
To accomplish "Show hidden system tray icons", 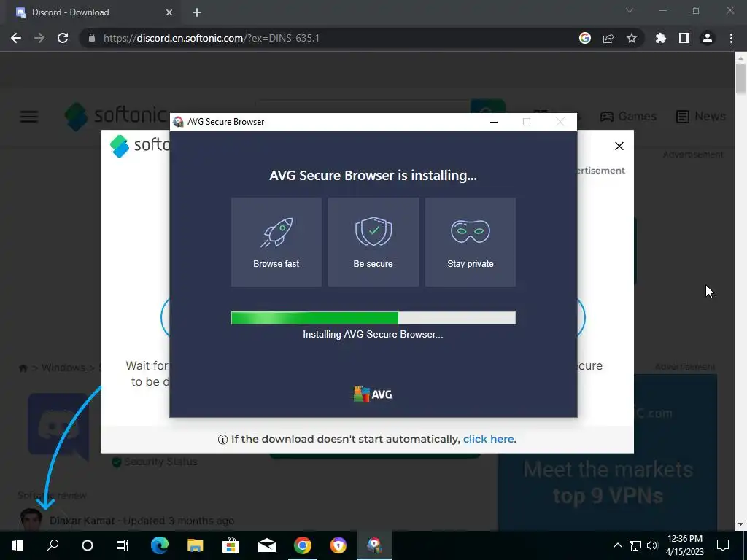I will point(617,545).
